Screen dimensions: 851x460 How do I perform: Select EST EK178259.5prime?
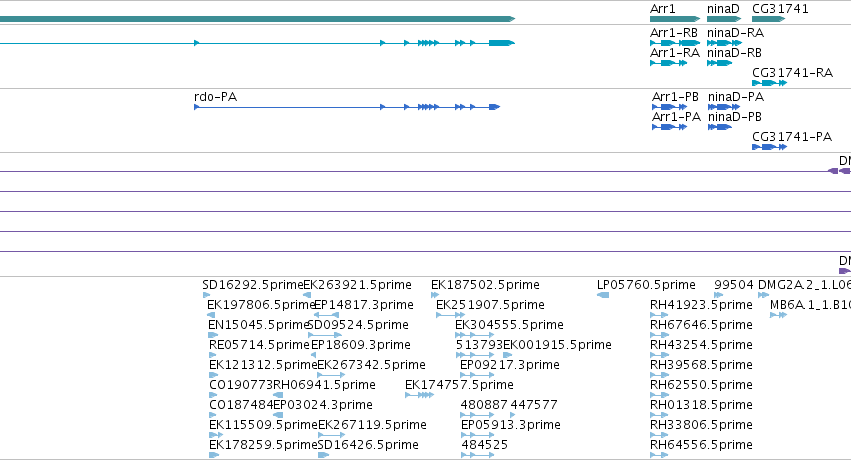(263, 445)
